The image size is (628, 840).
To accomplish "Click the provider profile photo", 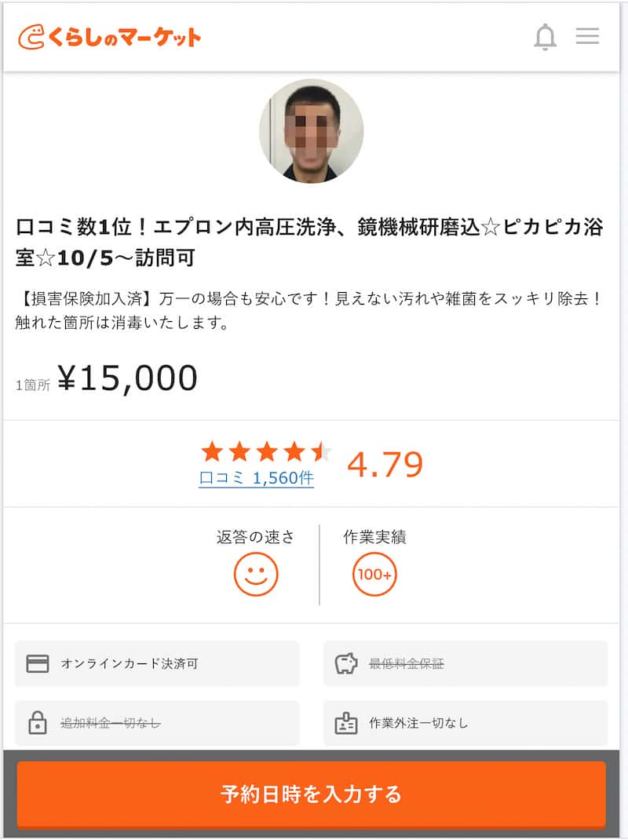I will pos(312,131).
